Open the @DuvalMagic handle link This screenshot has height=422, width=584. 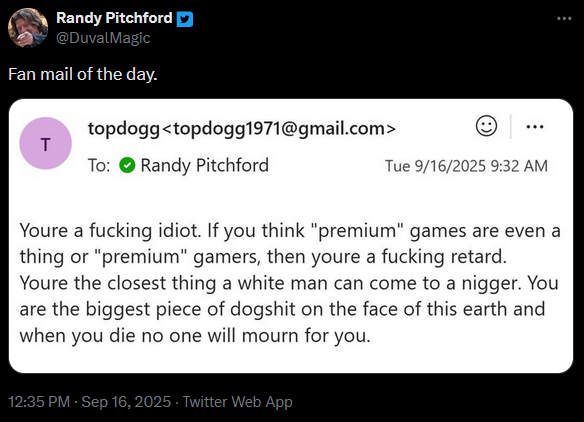(103, 38)
